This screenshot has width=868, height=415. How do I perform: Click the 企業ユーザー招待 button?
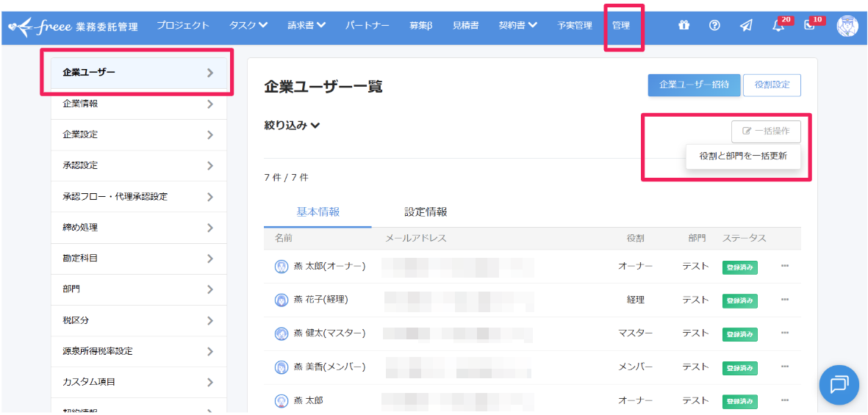pyautogui.click(x=694, y=85)
